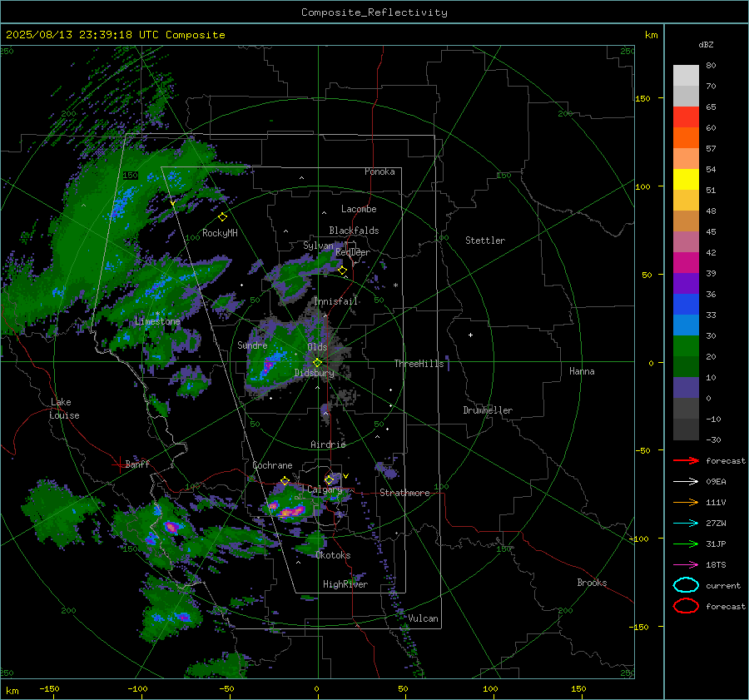The image size is (749, 700).
Task: Click the red forecast arrow in legend
Action: (x=686, y=460)
